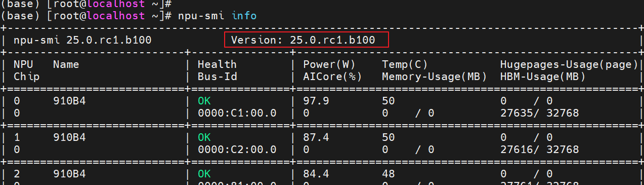644x185 pixels.
Task: Select the blue word "info" in the command
Action: point(244,16)
